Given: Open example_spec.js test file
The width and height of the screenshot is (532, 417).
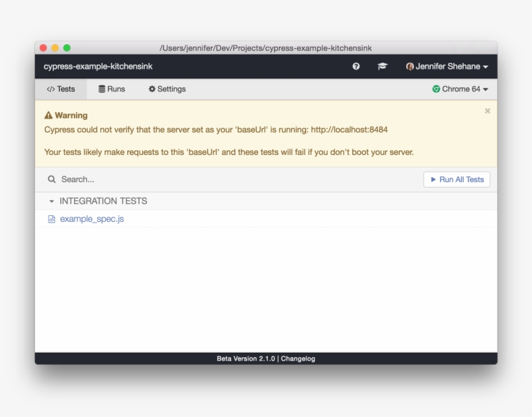Looking at the screenshot, I should 92,219.
